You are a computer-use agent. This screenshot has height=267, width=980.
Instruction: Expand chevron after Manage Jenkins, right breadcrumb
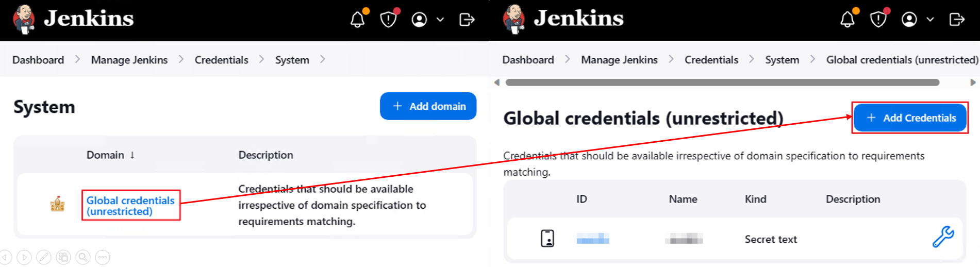click(671, 59)
